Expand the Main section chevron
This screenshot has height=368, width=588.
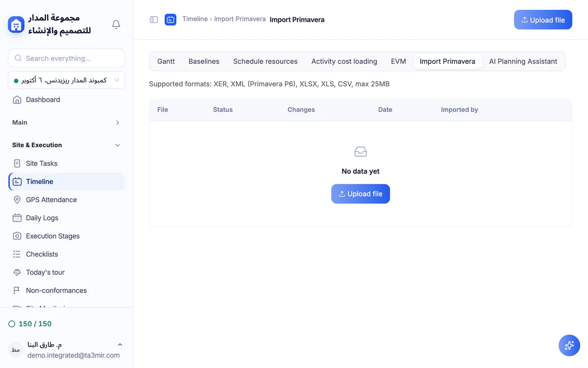[x=118, y=123]
